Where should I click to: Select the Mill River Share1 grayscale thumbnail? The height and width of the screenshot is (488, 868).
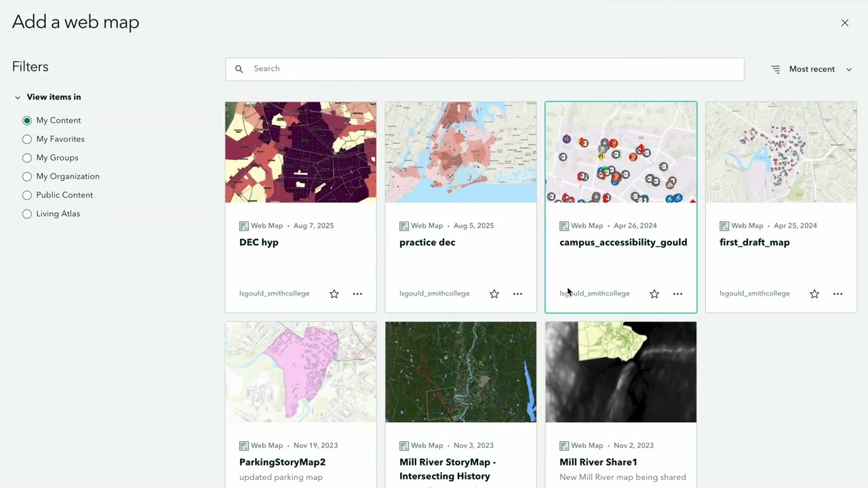(620, 371)
